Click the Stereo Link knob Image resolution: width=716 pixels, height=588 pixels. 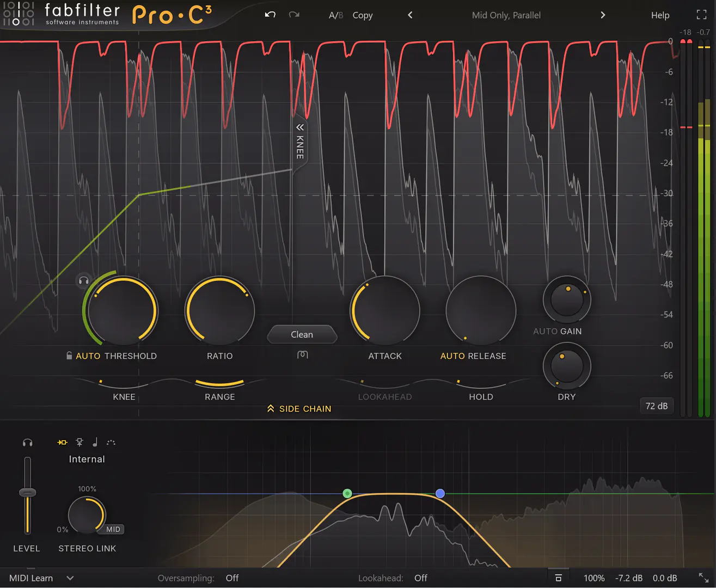coord(87,515)
